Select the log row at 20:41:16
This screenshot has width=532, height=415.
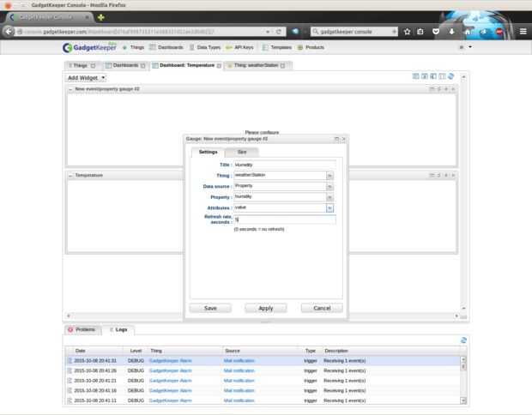point(263,391)
